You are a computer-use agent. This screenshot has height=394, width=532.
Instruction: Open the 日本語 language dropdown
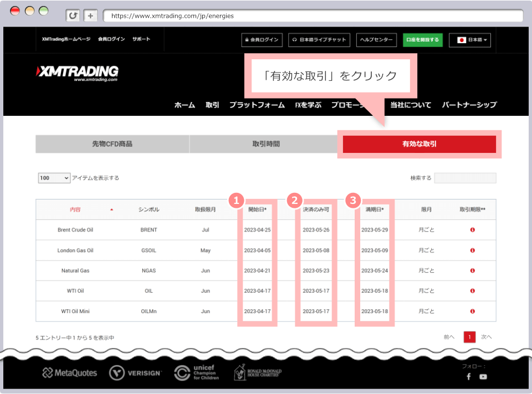(469, 40)
